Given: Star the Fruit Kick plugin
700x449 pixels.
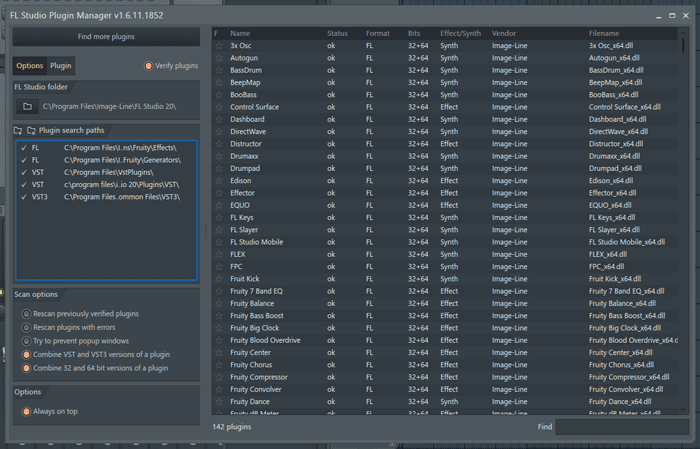Looking at the screenshot, I should [x=219, y=279].
